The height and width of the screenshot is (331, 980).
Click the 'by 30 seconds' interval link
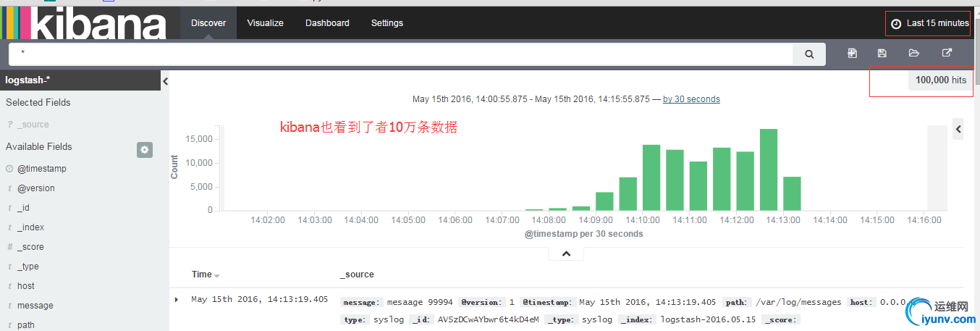click(691, 99)
